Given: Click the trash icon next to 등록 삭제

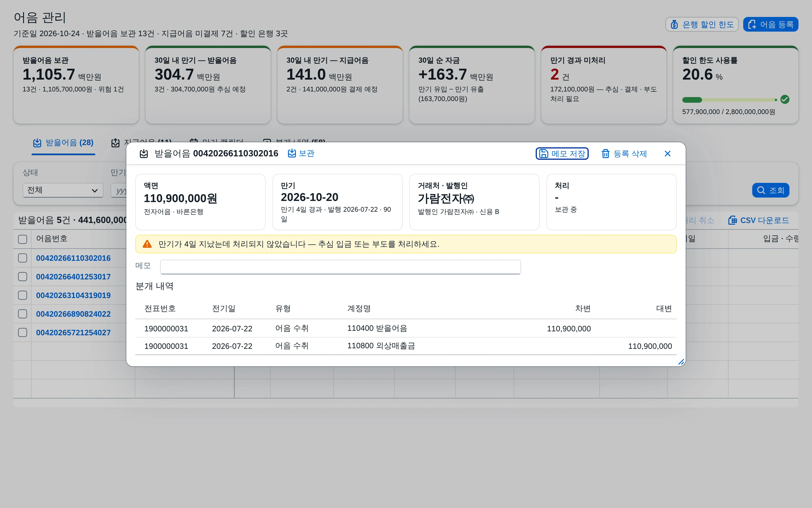Looking at the screenshot, I should point(605,154).
